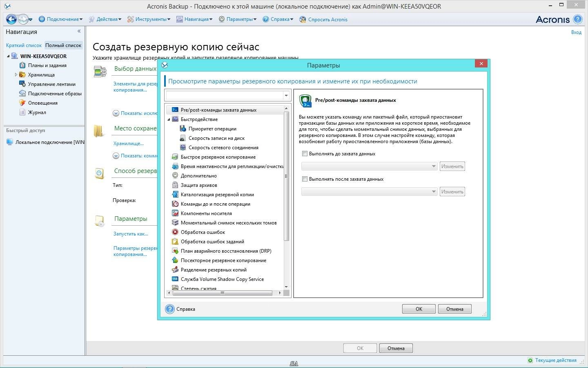Enable Выполнять после захвата данных checkbox

pyautogui.click(x=305, y=179)
